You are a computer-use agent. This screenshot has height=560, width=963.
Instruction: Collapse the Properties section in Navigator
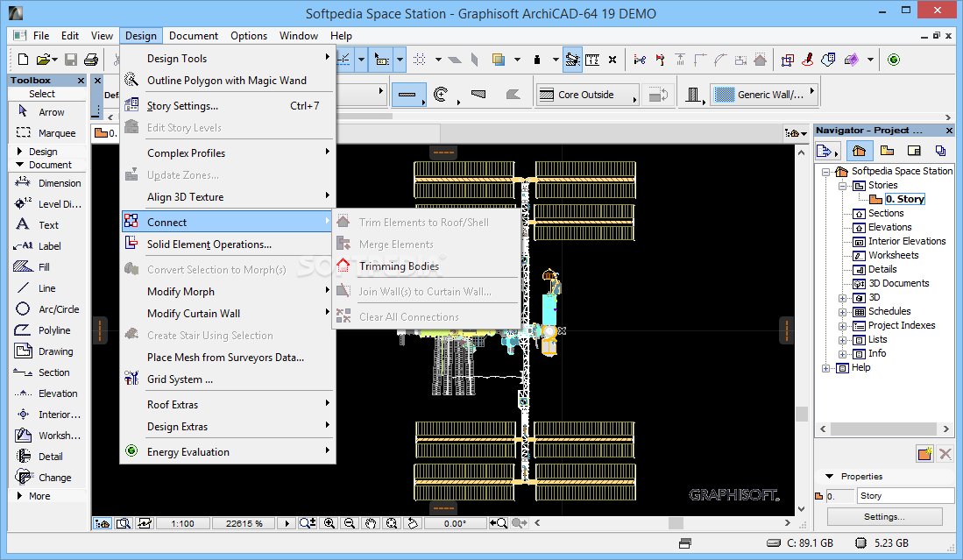(x=829, y=477)
